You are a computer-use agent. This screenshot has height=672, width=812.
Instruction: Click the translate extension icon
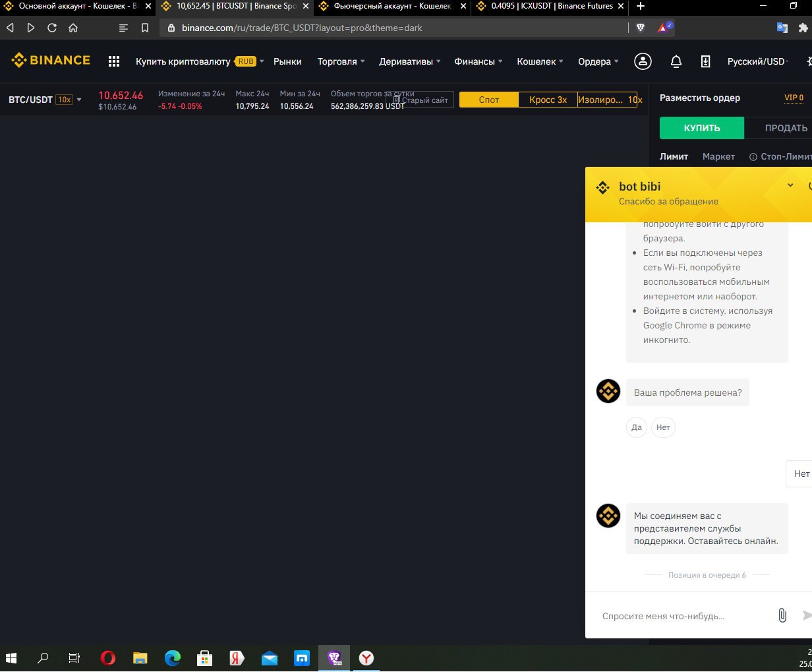tap(782, 28)
